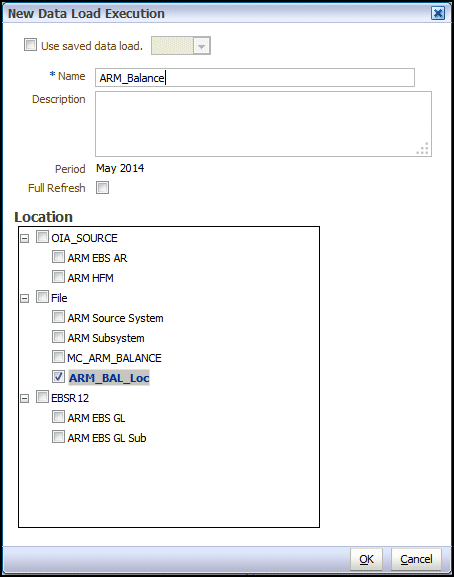Check the MC_ARM_BALANCE checkbox
Viewport: 454px width, 577px height.
[58, 356]
